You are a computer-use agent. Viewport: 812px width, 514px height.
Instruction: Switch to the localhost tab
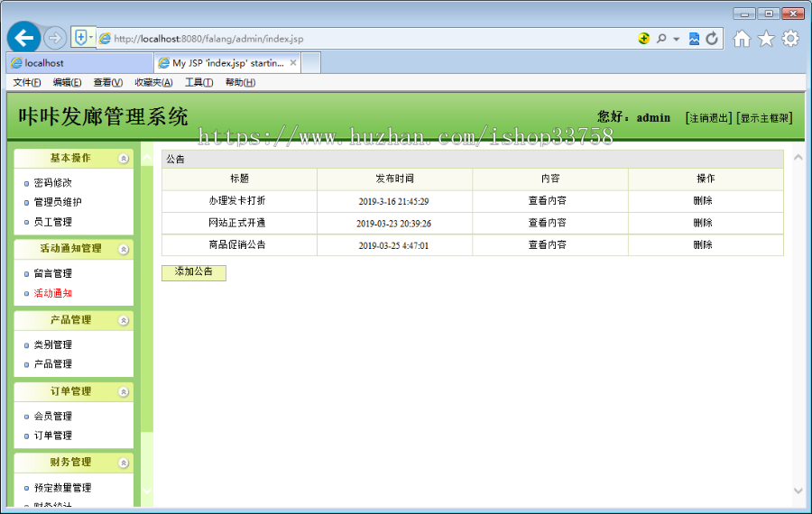click(80, 63)
